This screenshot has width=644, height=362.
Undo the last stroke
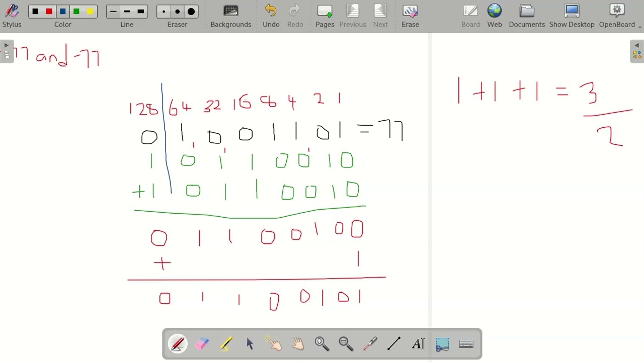click(271, 16)
